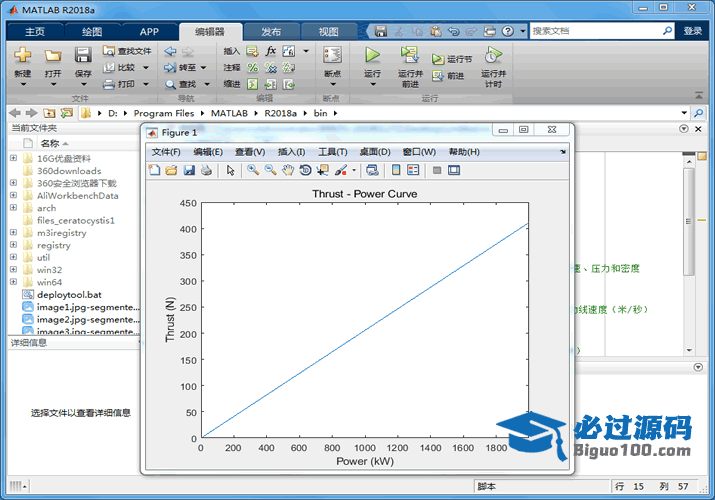Open 帮助(H) menu in Figure 1
The height and width of the screenshot is (500, 715).
point(464,152)
